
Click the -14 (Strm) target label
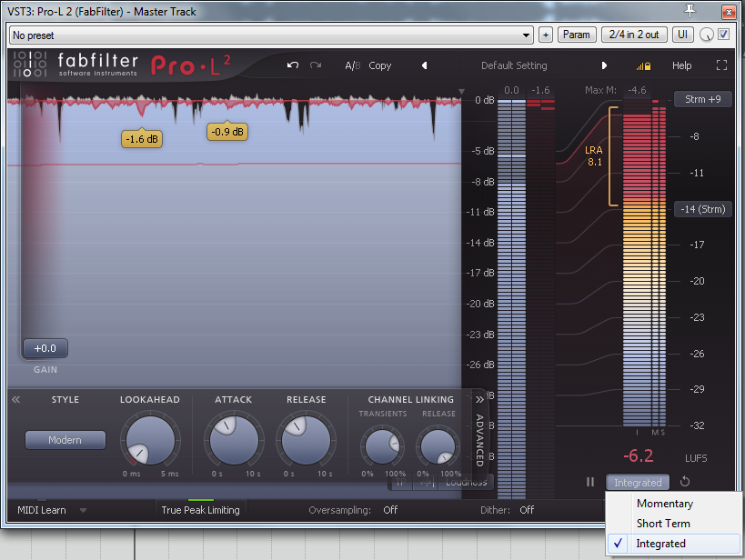[703, 209]
